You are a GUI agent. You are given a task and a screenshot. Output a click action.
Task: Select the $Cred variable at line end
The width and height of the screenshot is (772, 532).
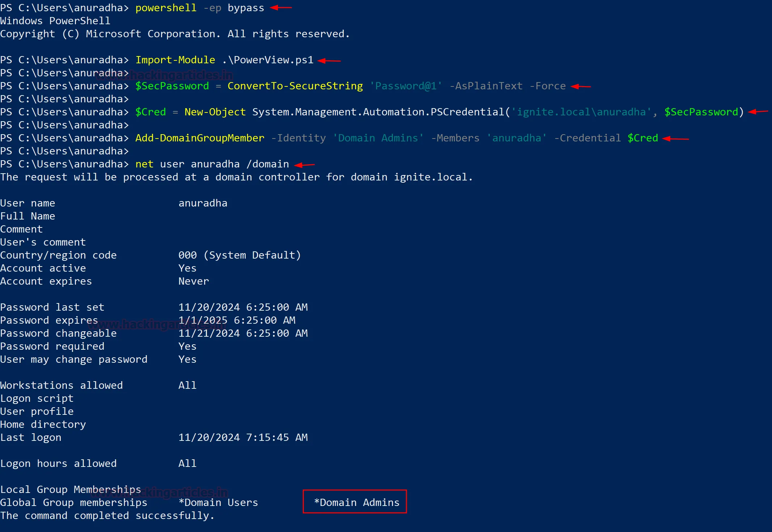(643, 138)
